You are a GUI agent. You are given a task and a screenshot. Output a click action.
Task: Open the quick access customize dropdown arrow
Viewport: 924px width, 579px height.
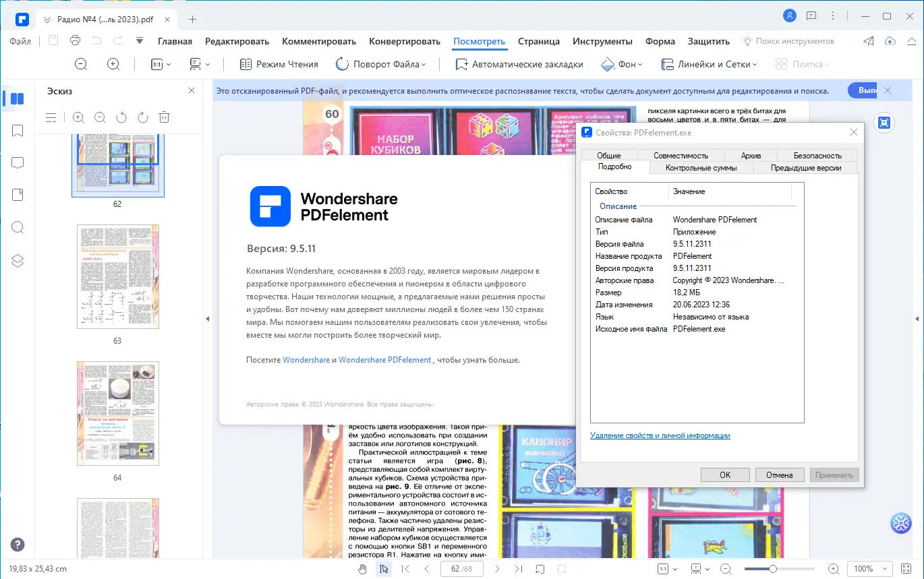(x=140, y=41)
